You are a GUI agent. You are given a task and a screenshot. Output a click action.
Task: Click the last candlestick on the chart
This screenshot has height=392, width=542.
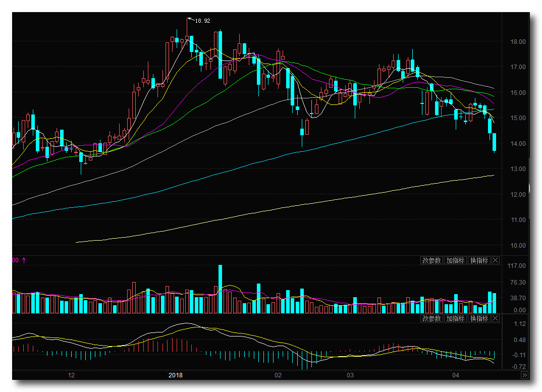(x=494, y=142)
